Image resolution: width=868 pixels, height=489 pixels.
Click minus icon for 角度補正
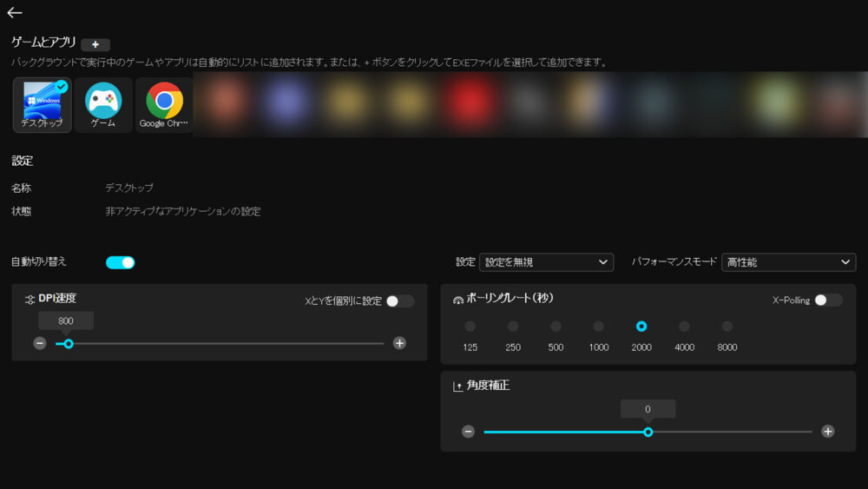pyautogui.click(x=468, y=432)
